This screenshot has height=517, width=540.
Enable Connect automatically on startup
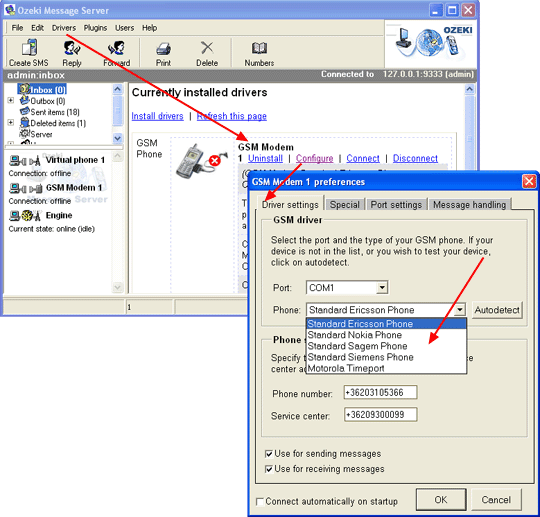coord(260,502)
